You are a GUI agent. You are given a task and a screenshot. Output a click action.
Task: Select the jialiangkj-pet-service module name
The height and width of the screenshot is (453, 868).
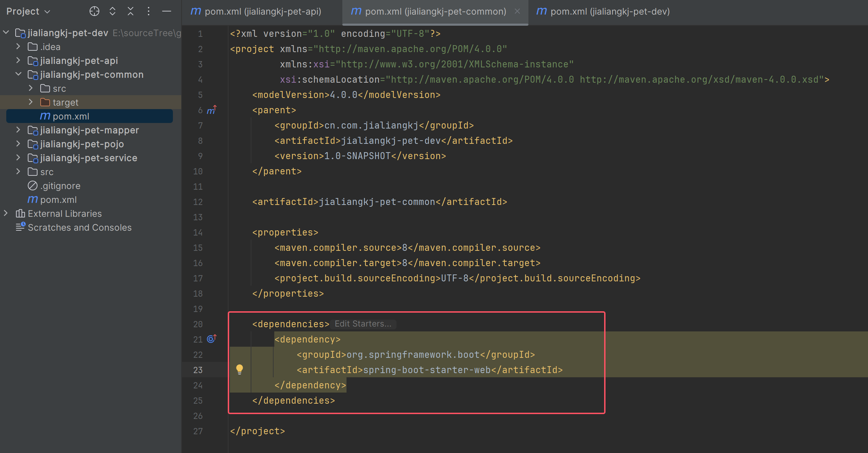(89, 158)
